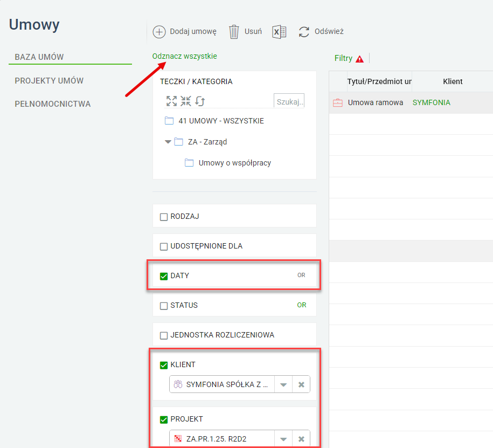This screenshot has height=448, width=493.
Task: Open the KLIENT dropdown arrow
Action: [x=283, y=384]
